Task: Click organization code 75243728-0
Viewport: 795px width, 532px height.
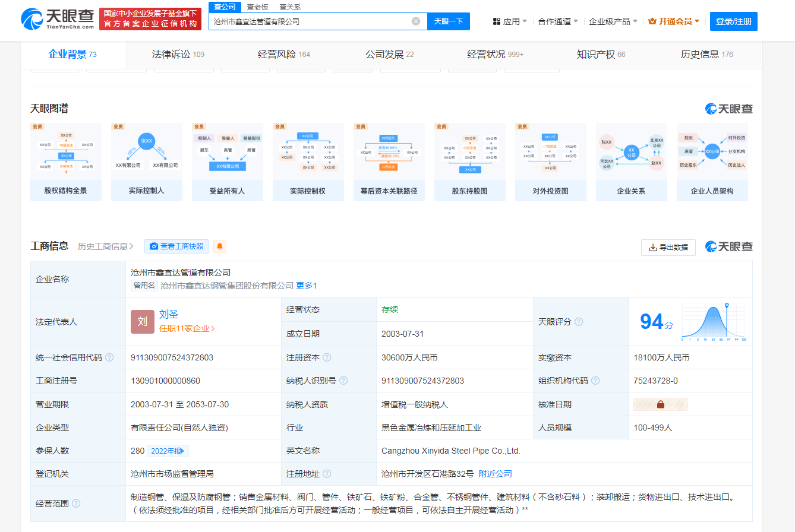Action: (655, 381)
